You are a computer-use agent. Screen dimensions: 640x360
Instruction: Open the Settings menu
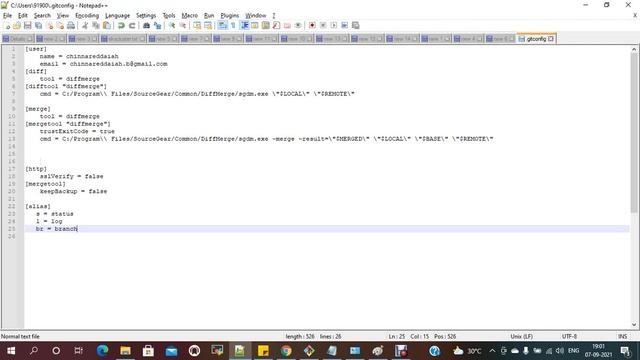pyautogui.click(x=146, y=16)
